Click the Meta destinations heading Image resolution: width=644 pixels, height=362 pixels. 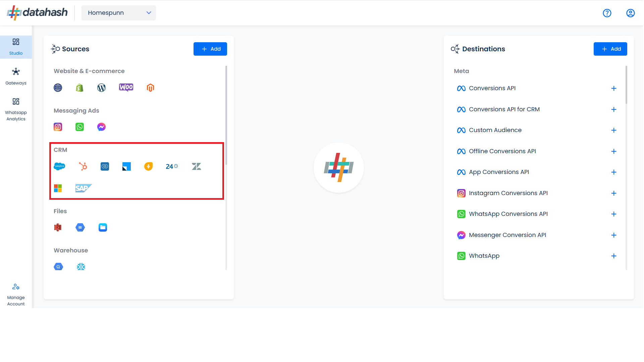point(461,71)
